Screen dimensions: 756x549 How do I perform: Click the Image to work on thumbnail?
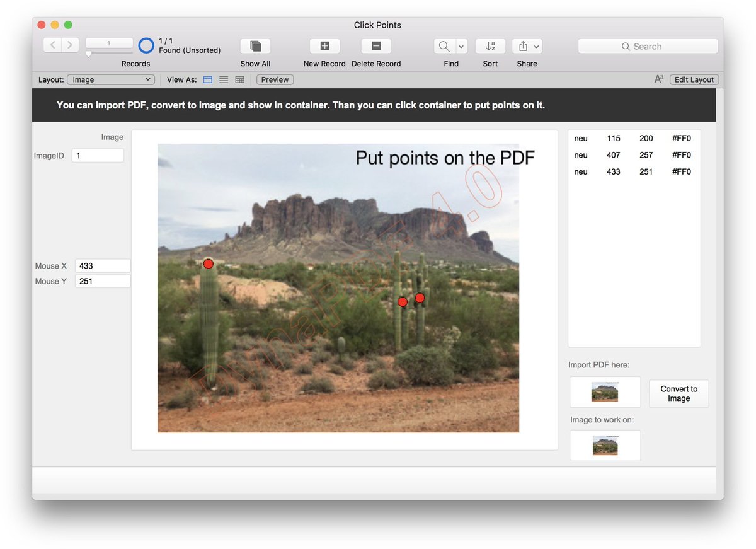[605, 446]
